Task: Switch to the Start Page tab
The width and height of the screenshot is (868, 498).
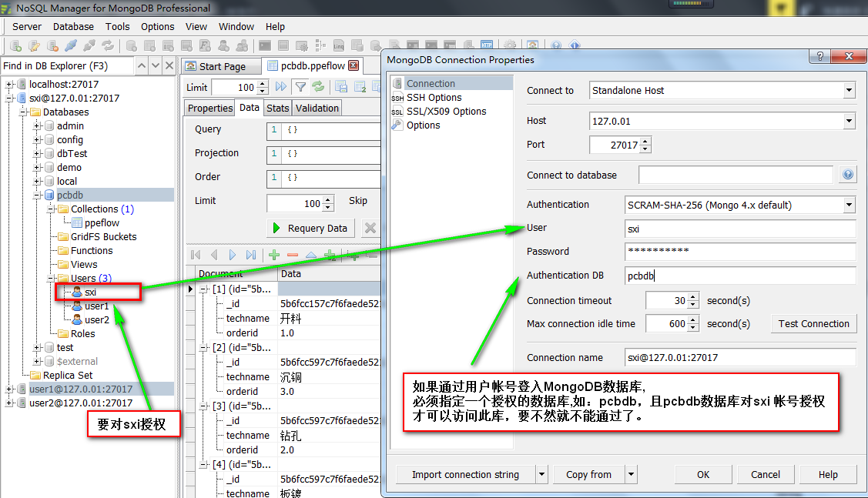Action: click(x=222, y=66)
